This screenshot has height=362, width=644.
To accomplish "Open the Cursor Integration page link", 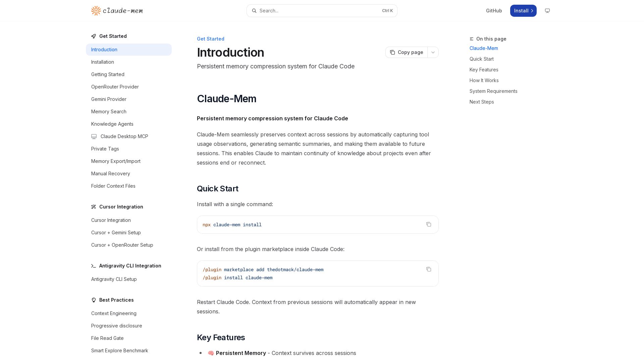I will (129, 220).
